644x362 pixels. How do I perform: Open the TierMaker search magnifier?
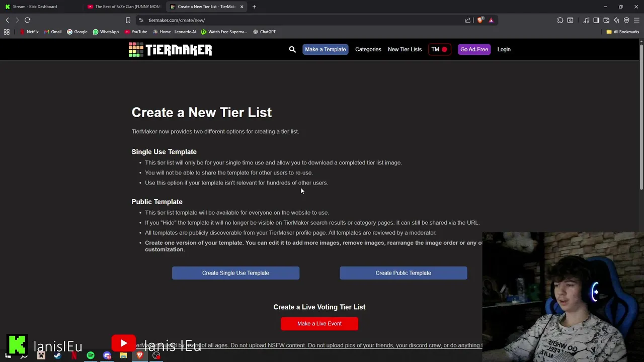pyautogui.click(x=292, y=49)
